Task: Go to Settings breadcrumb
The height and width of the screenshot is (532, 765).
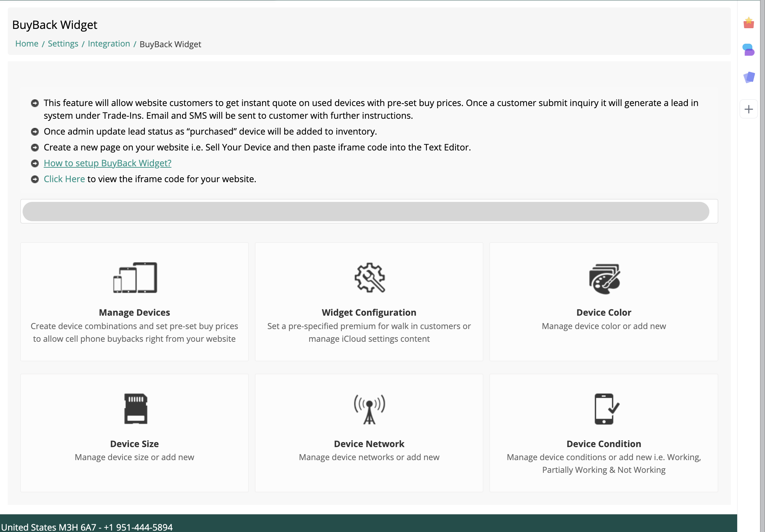Action: [x=63, y=44]
